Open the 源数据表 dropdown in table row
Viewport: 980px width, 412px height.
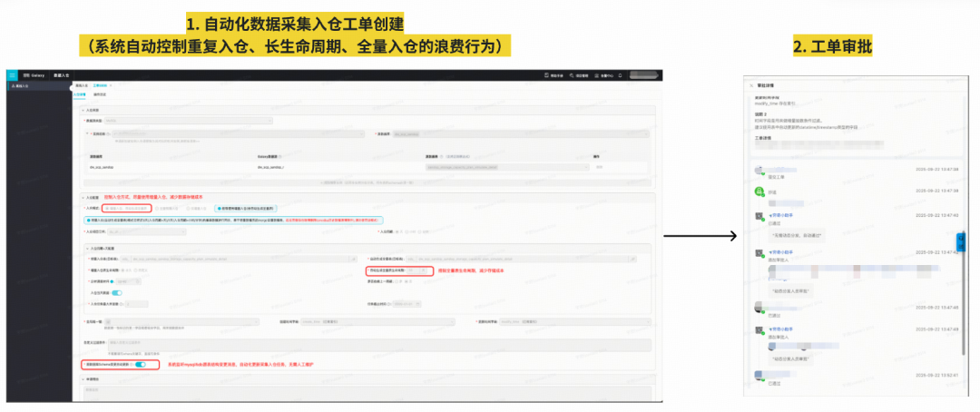coord(507,168)
